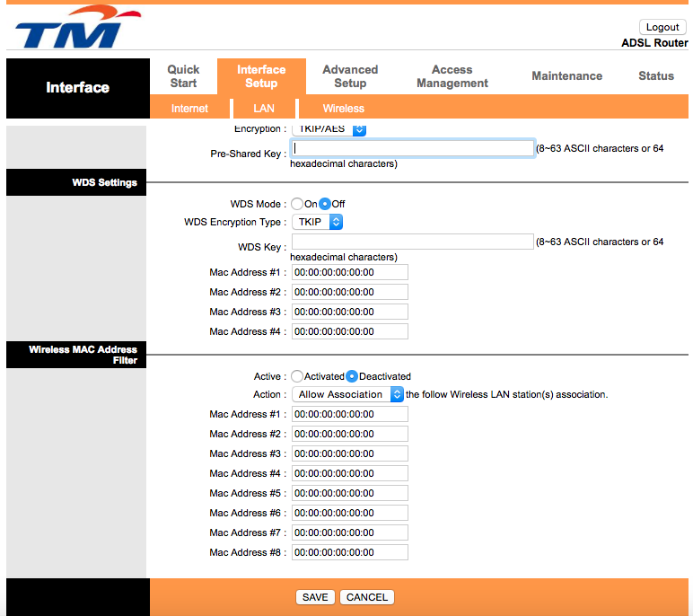This screenshot has width=693, height=616.
Task: Edit WDS Mac Address #2 field
Action: pos(349,292)
